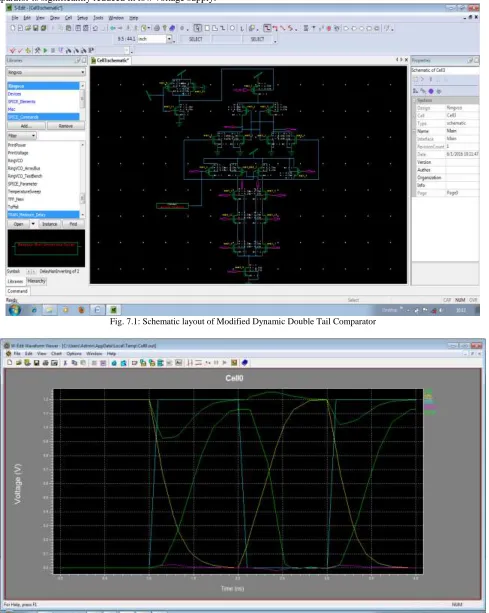Viewport: 489px width, 613px height.
Task: Click the cell list vertical scrollbar
Action: (x=82, y=180)
